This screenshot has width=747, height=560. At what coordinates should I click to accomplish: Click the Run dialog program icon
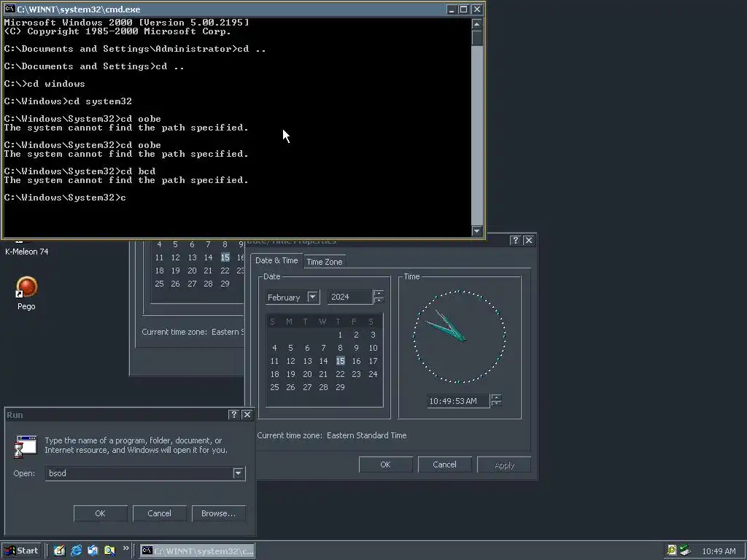(26, 446)
